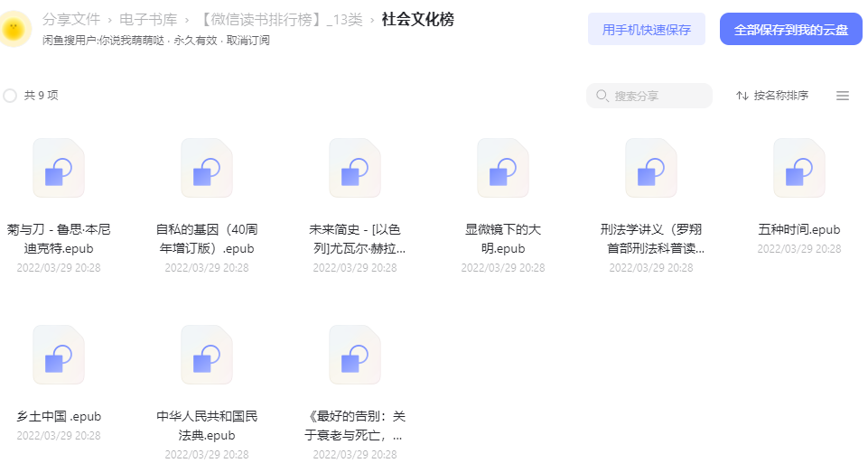Open the 显微镜下的大明 epub file icon
This screenshot has height=472, width=868.
coord(503,168)
